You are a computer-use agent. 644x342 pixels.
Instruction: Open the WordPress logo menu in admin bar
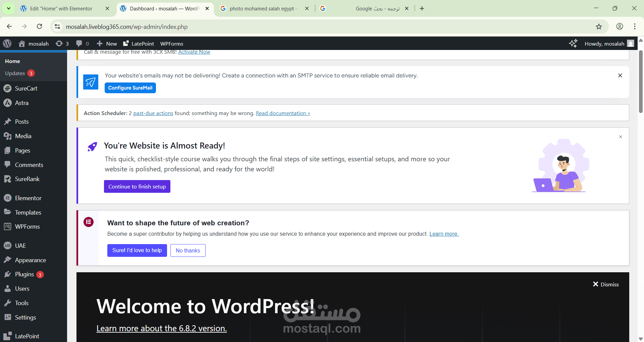[7, 44]
